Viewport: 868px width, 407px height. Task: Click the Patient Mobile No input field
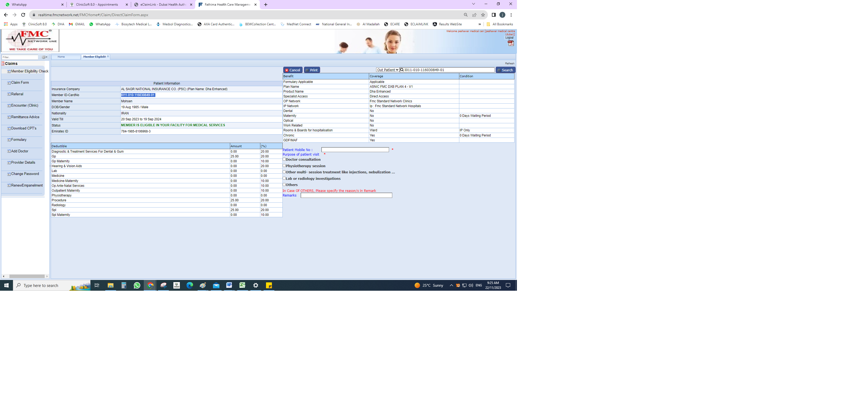point(355,150)
